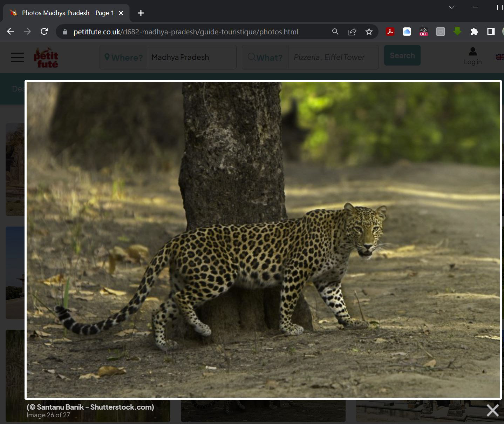Image resolution: width=504 pixels, height=424 pixels.
Task: Open the cloud extension icon
Action: pyautogui.click(x=407, y=32)
